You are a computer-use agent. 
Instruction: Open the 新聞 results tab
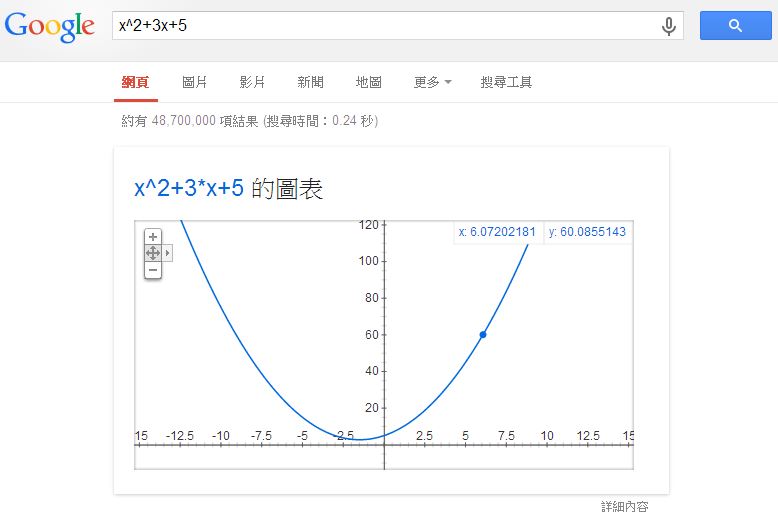click(x=310, y=82)
